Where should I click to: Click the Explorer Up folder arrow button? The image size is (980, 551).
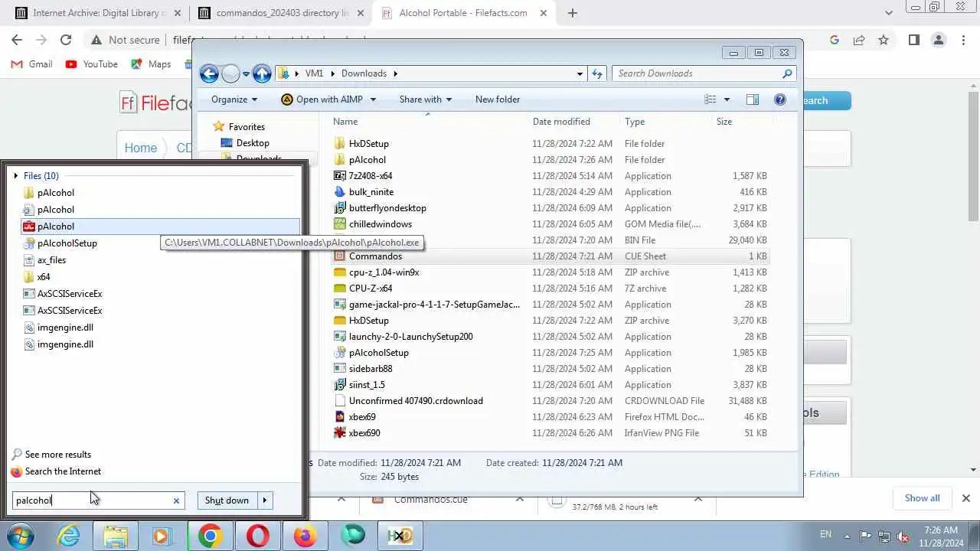262,73
